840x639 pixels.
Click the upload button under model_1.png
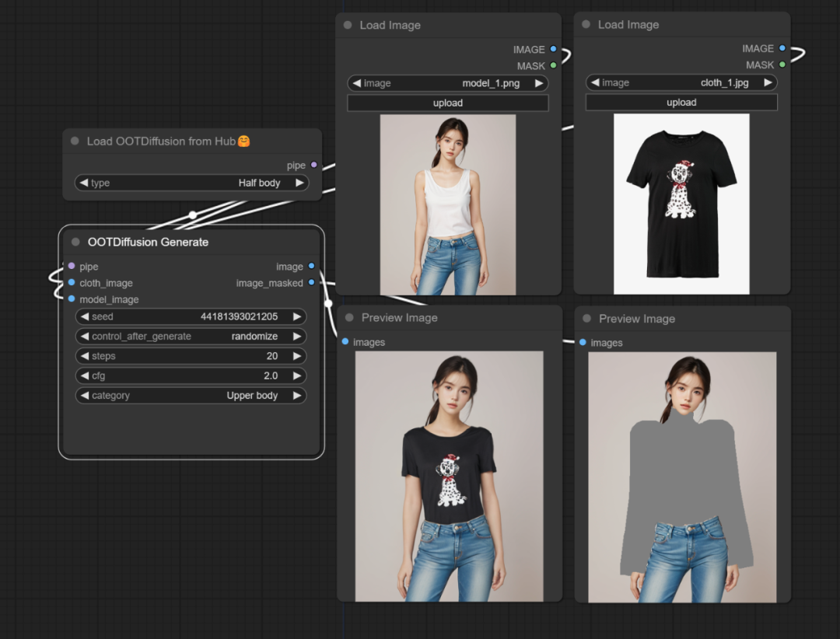point(448,103)
